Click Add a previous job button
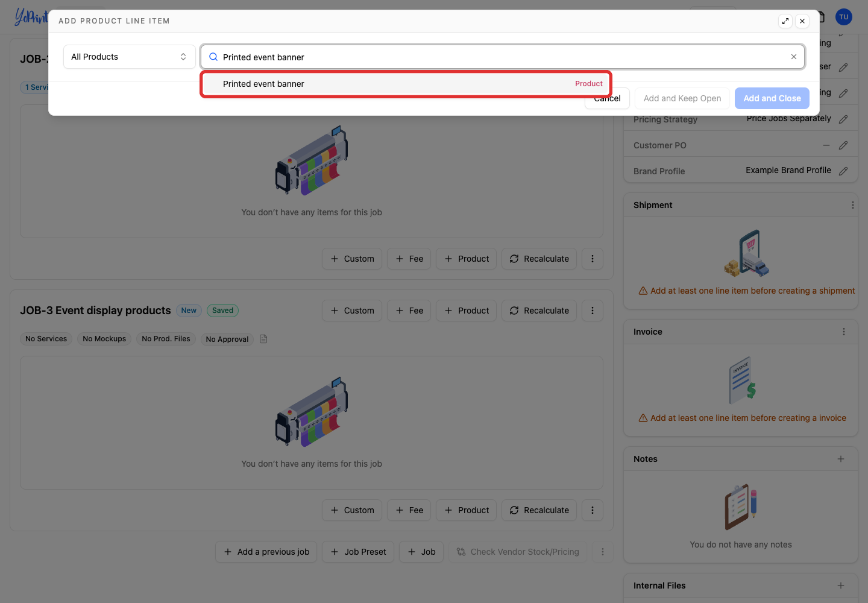This screenshot has height=603, width=868. pos(266,552)
